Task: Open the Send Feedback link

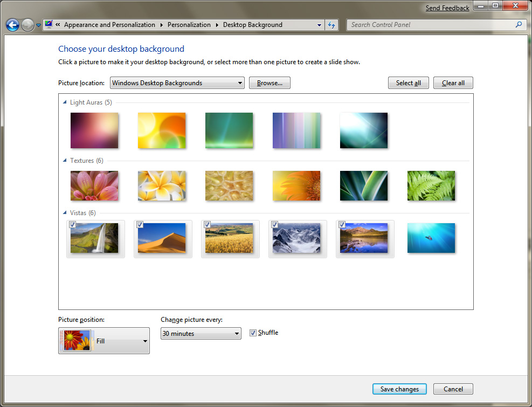Action: [447, 8]
